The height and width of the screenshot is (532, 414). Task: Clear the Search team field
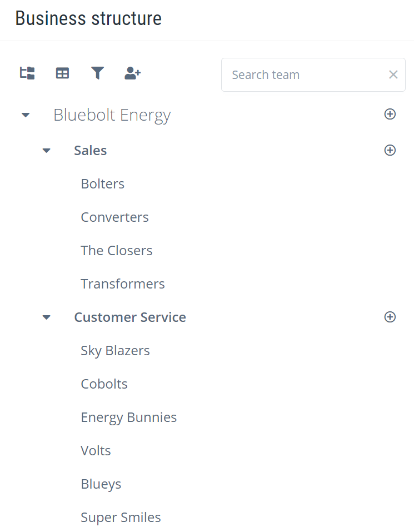point(393,74)
